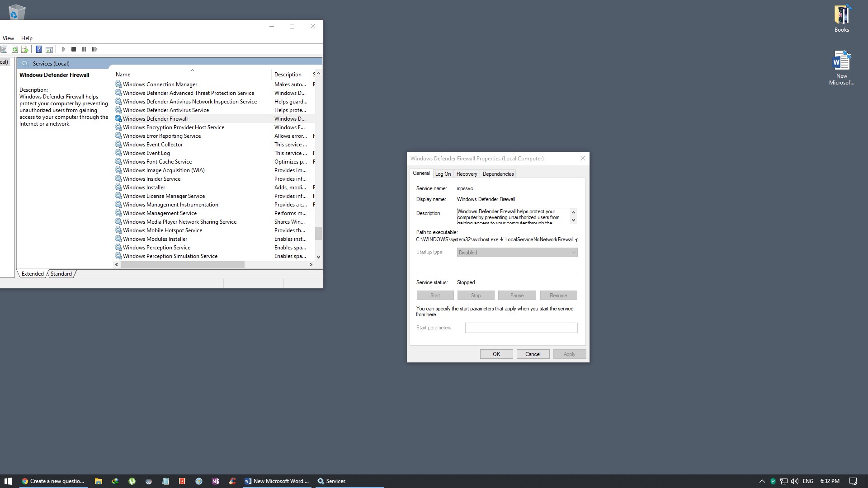Image resolution: width=868 pixels, height=488 pixels.
Task: Click the Pause Service toolbar icon
Action: tap(84, 49)
